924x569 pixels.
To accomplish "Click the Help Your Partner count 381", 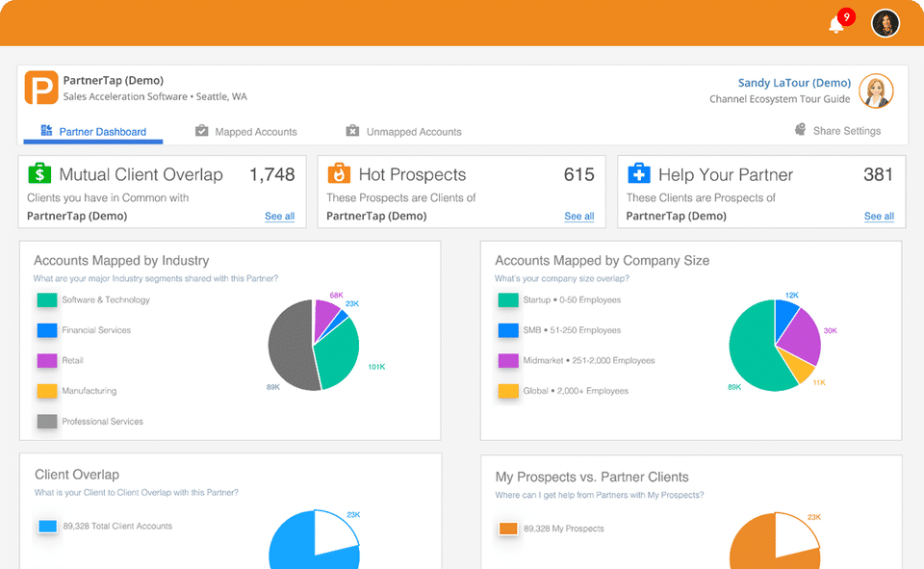I will (x=878, y=174).
